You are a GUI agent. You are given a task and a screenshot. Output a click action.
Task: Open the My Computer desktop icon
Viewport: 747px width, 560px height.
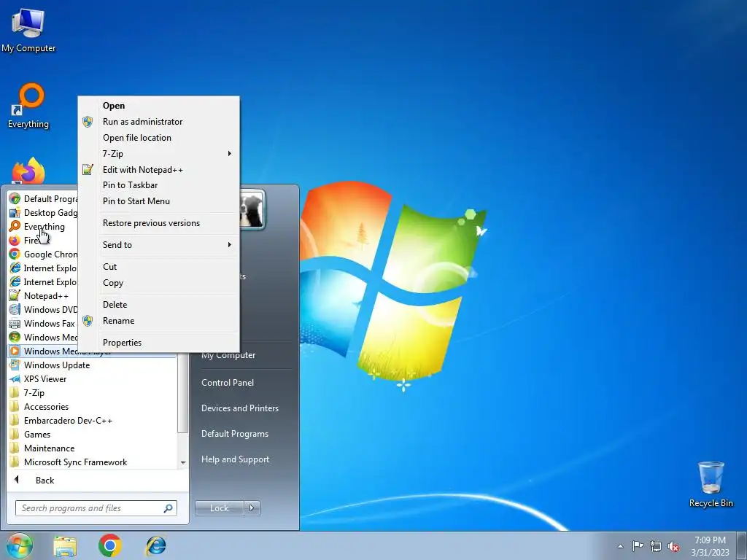click(x=28, y=29)
